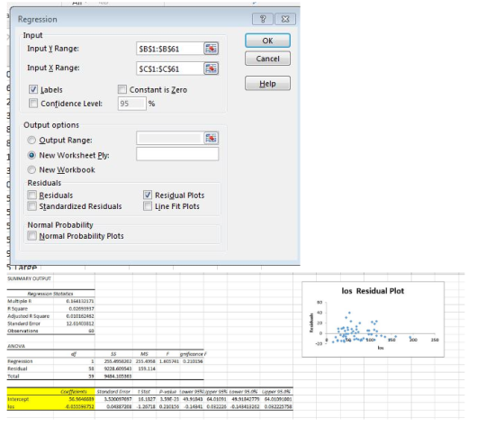The image size is (504, 427).
Task: Click the P-value column header
Action: coord(167,392)
